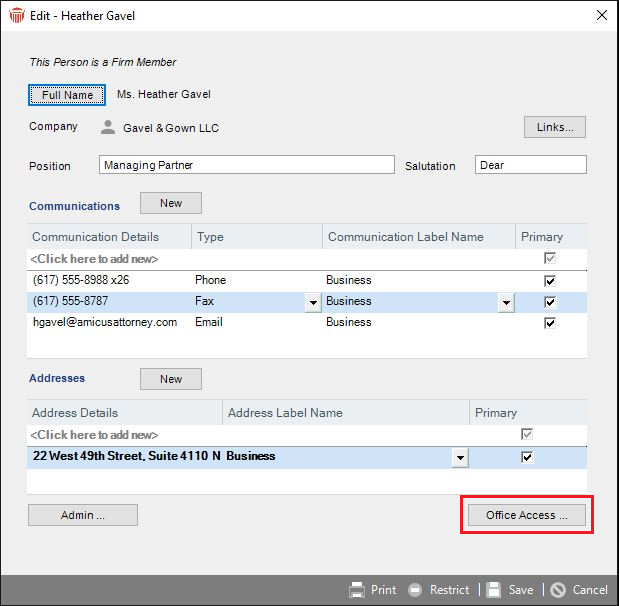Click Address Details column header
Screen dimensions: 619x606
coord(125,413)
